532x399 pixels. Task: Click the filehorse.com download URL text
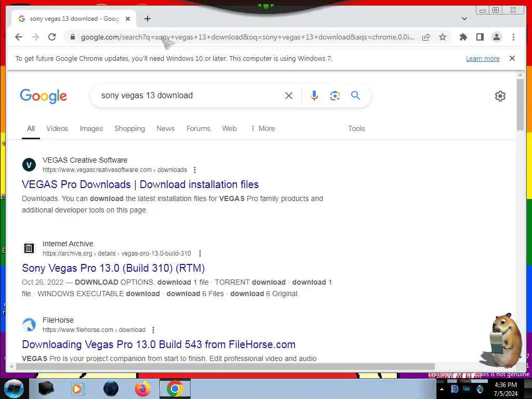tap(94, 330)
